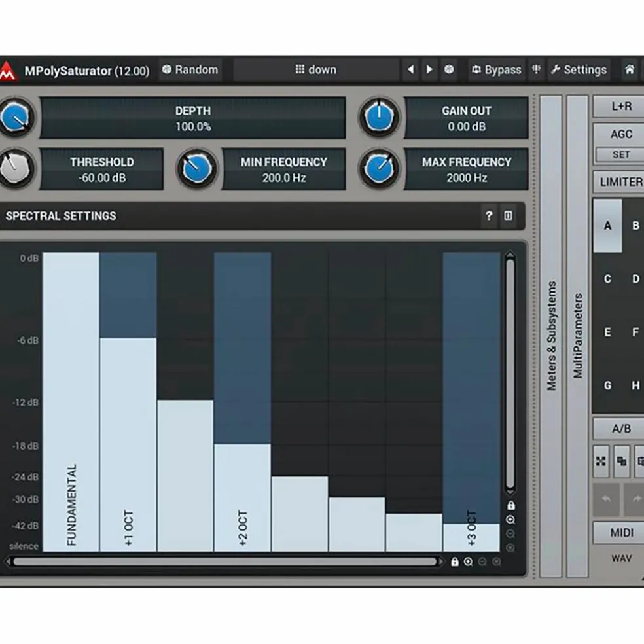Click the DEPTH 100.0% value field
Viewport: 644px width, 644px height.
[x=192, y=118]
